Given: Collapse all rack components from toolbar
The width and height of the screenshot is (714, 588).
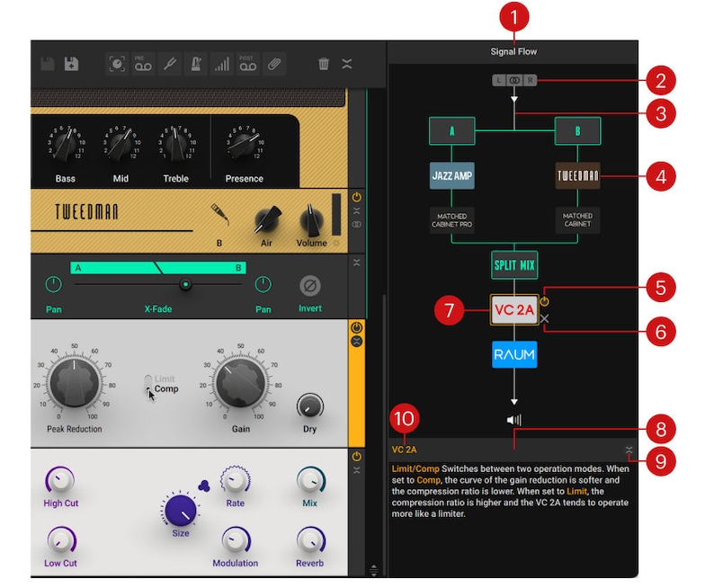Looking at the screenshot, I should (347, 64).
